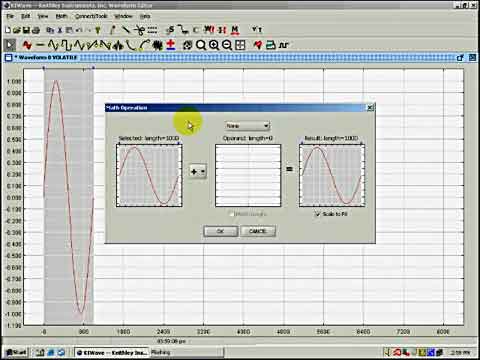Open the View menu
480x360 pixels.
(x=43, y=16)
